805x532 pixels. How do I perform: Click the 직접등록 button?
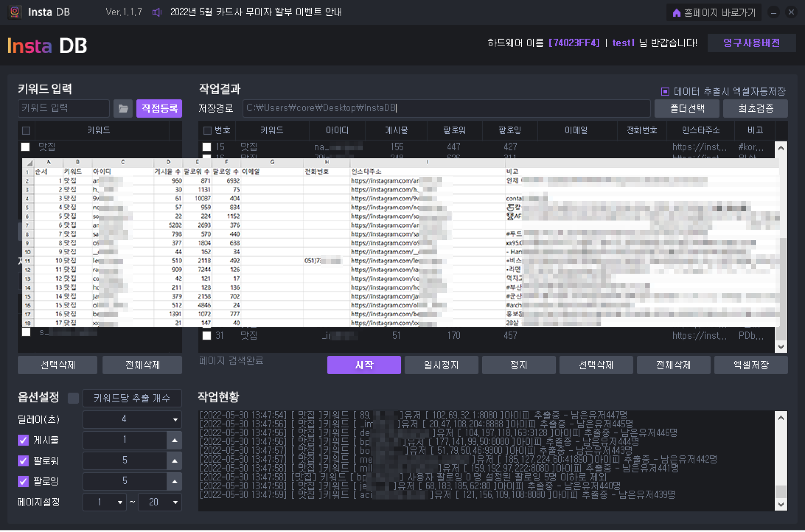point(159,108)
